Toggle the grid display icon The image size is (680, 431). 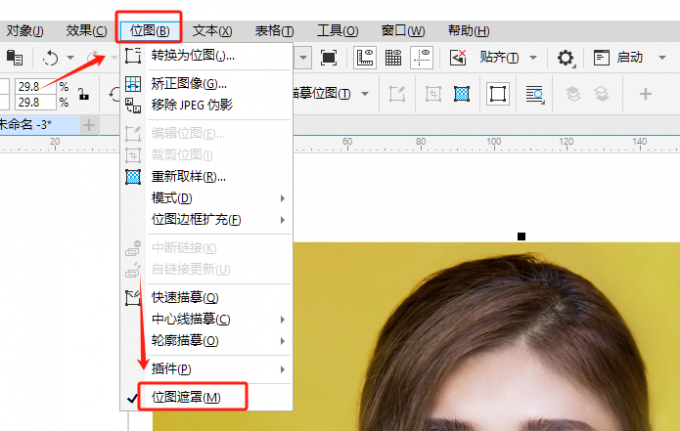pyautogui.click(x=393, y=57)
